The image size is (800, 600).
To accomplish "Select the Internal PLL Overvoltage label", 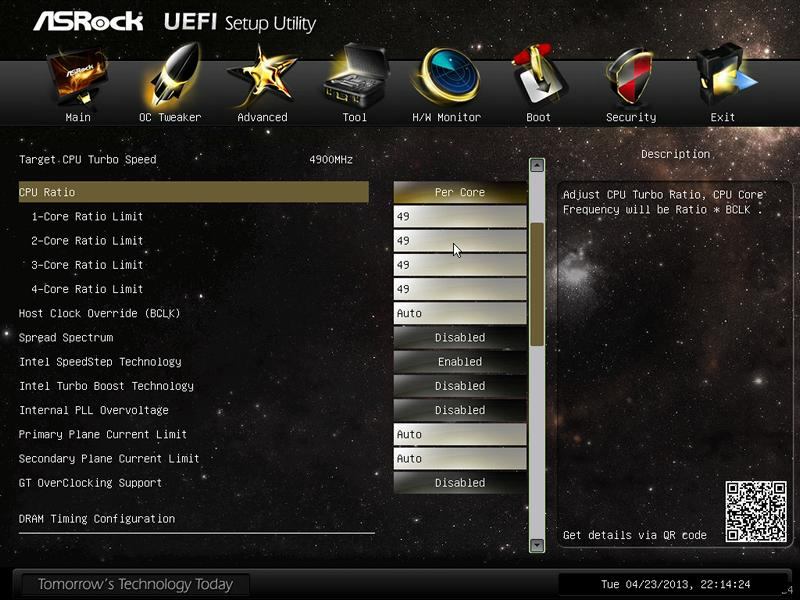I will (93, 410).
